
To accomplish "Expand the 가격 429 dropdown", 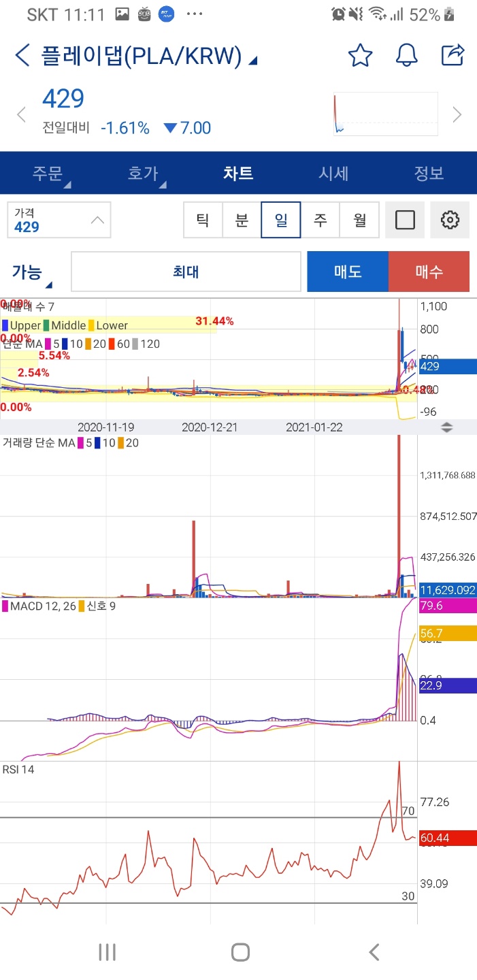I will [x=59, y=220].
